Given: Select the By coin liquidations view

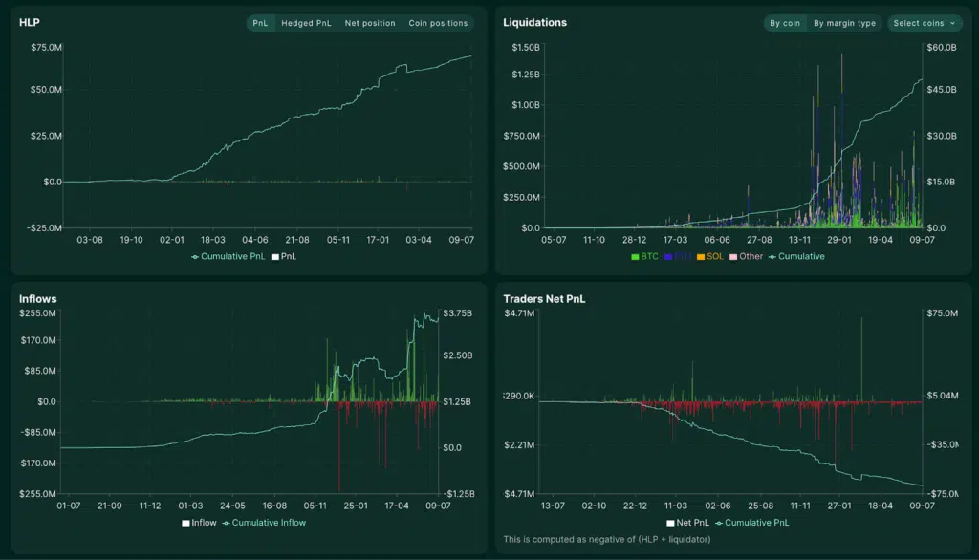Looking at the screenshot, I should [x=785, y=23].
